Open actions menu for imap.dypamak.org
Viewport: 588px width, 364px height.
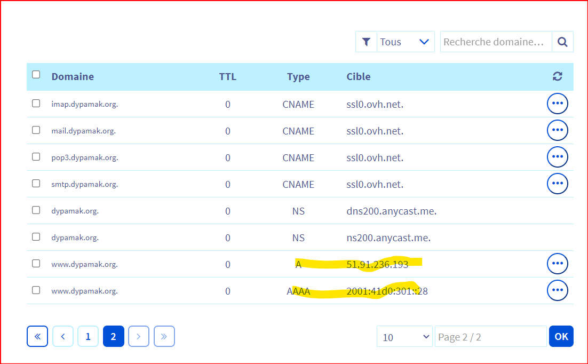[x=558, y=104]
